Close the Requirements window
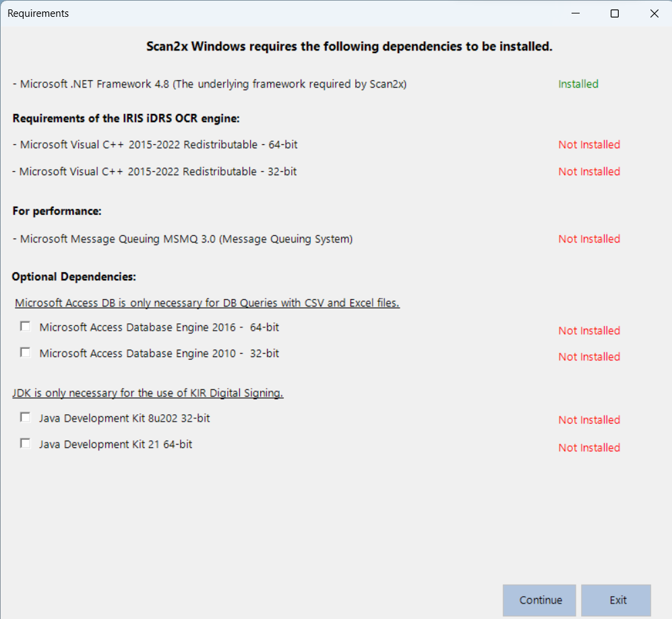672x619 pixels. pyautogui.click(x=654, y=13)
